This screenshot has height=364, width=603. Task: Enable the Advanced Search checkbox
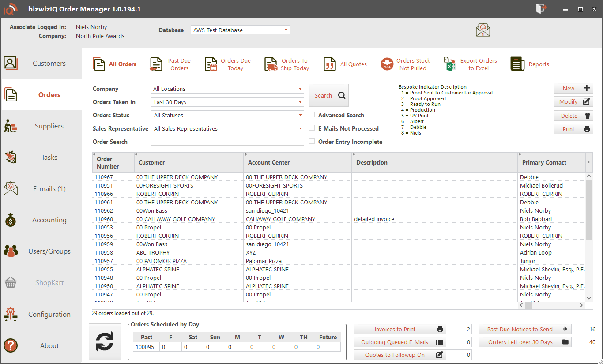coord(312,115)
